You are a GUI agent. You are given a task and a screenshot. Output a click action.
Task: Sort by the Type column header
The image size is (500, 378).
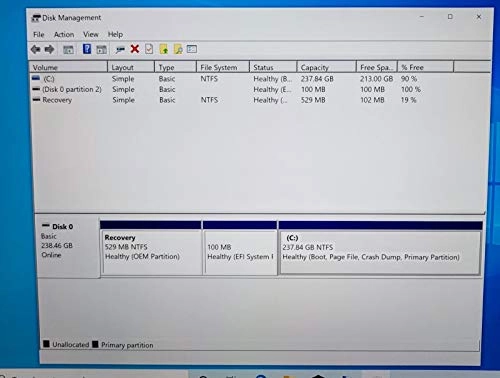pyautogui.click(x=176, y=67)
